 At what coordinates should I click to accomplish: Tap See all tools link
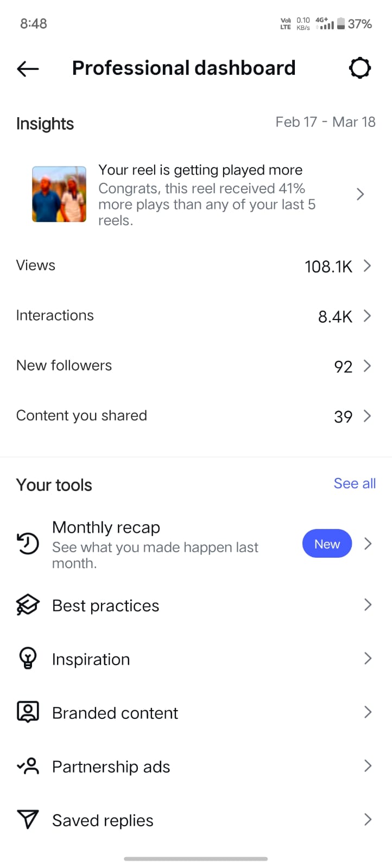[x=355, y=483]
